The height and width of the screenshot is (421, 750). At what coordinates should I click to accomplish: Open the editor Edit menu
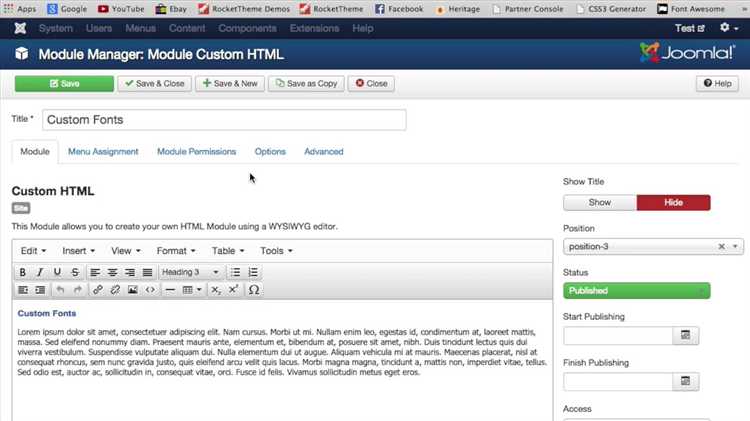33,251
